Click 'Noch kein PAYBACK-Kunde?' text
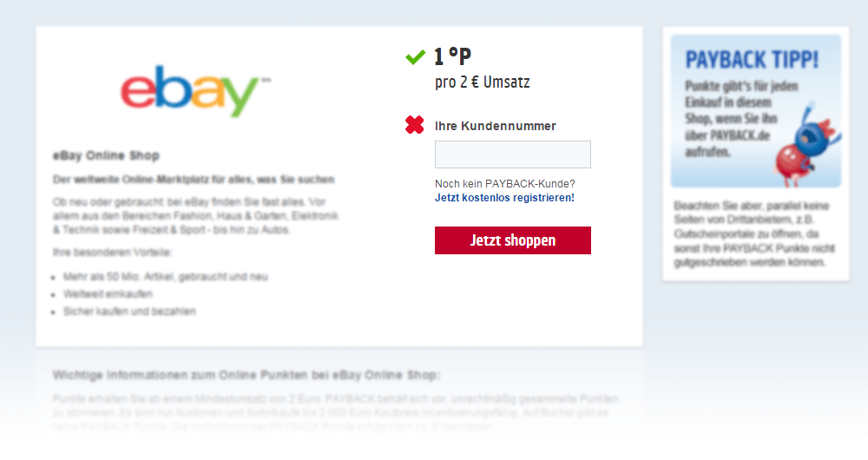Viewport: 868px width, 460px height. (505, 184)
